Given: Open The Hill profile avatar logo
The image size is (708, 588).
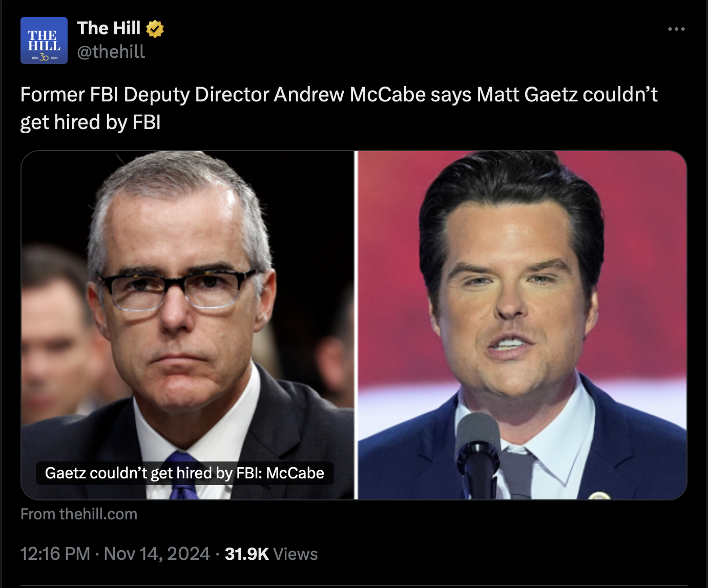Looking at the screenshot, I should [44, 40].
